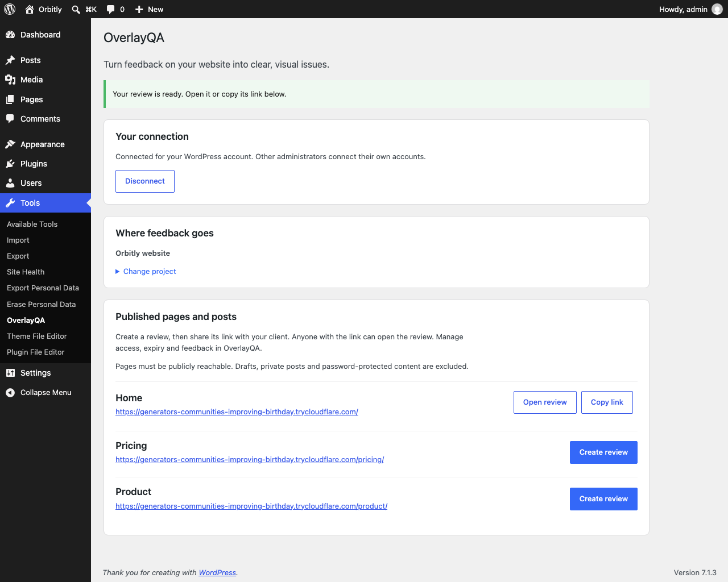Screen dimensions: 728x582
Task: Click the Comments icon in sidebar
Action: tap(10, 119)
